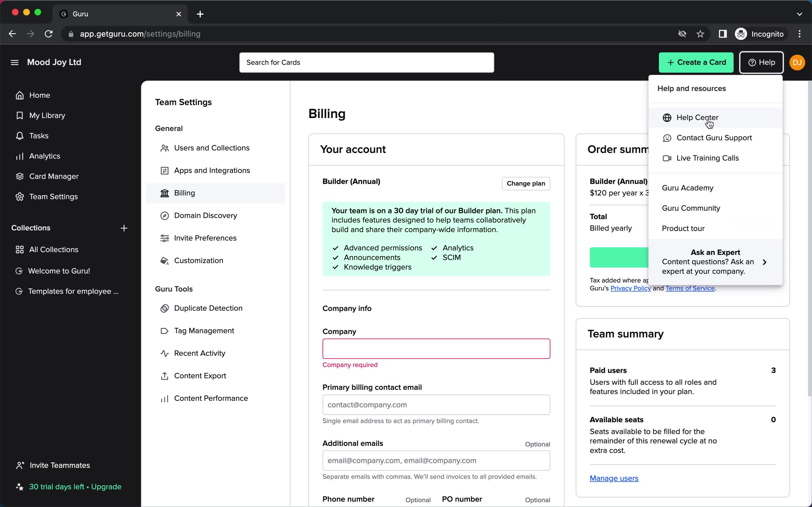Screen dimensions: 812x507
Task: Open the Home section
Action: (x=39, y=95)
